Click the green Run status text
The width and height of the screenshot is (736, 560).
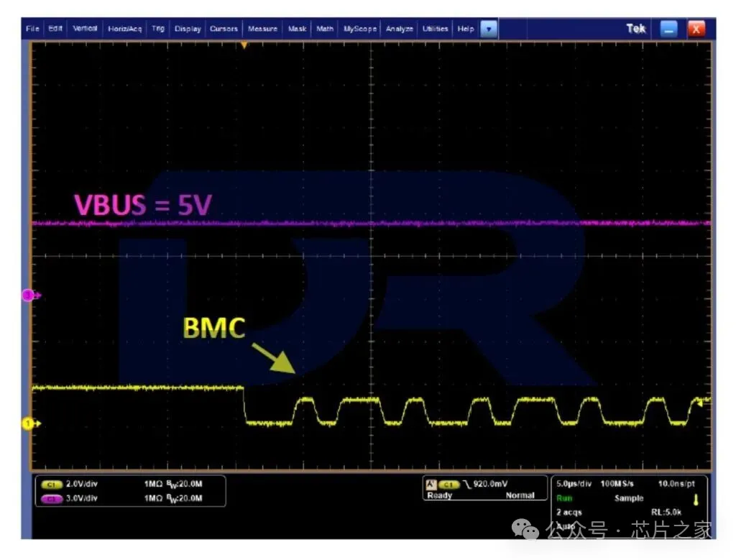(563, 497)
